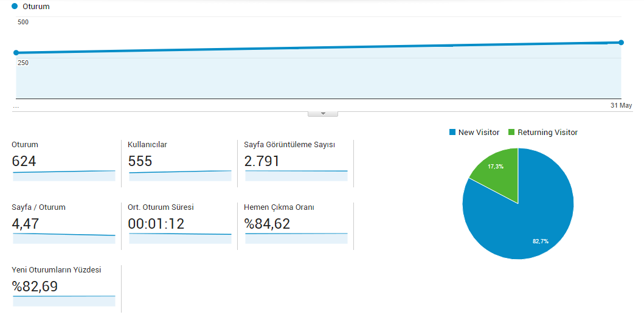Click the Ort. Oturum Süresi sparkline
644x326 pixels.
click(180, 238)
